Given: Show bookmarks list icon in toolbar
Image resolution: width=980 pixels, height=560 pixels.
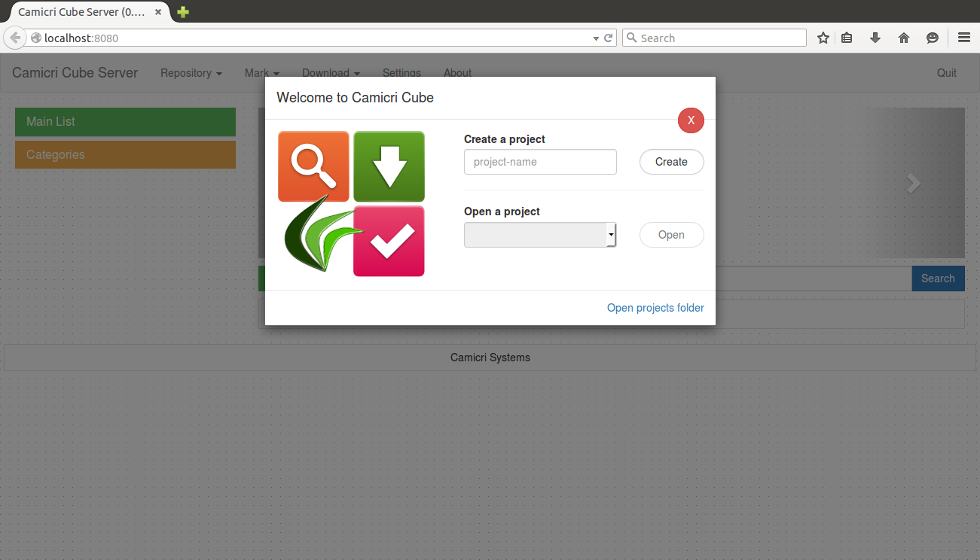Looking at the screenshot, I should [x=847, y=38].
